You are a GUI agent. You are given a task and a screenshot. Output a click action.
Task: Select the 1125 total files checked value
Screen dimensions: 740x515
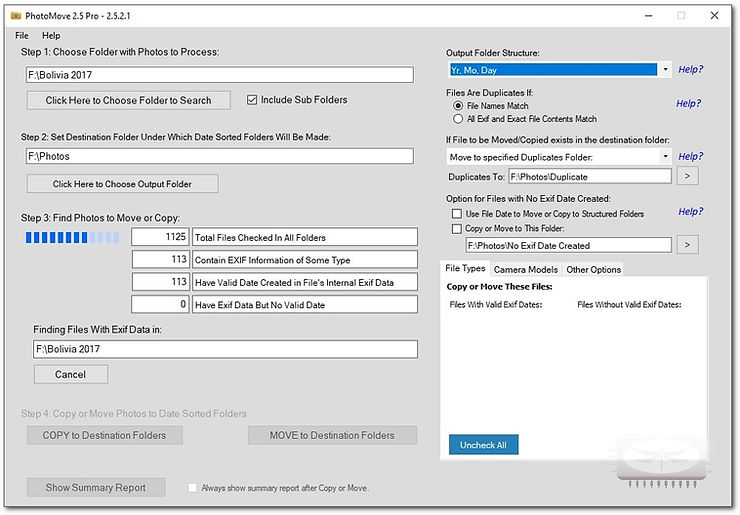pos(160,237)
